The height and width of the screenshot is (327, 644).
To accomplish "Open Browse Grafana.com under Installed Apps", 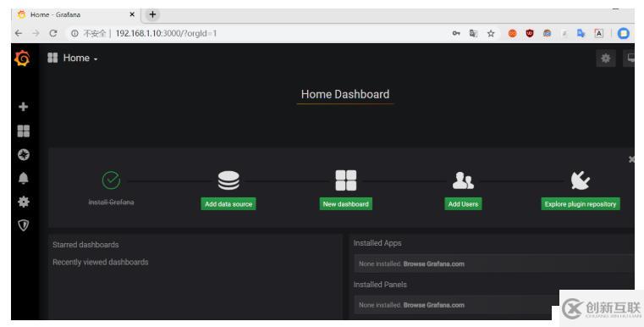I will coord(434,264).
